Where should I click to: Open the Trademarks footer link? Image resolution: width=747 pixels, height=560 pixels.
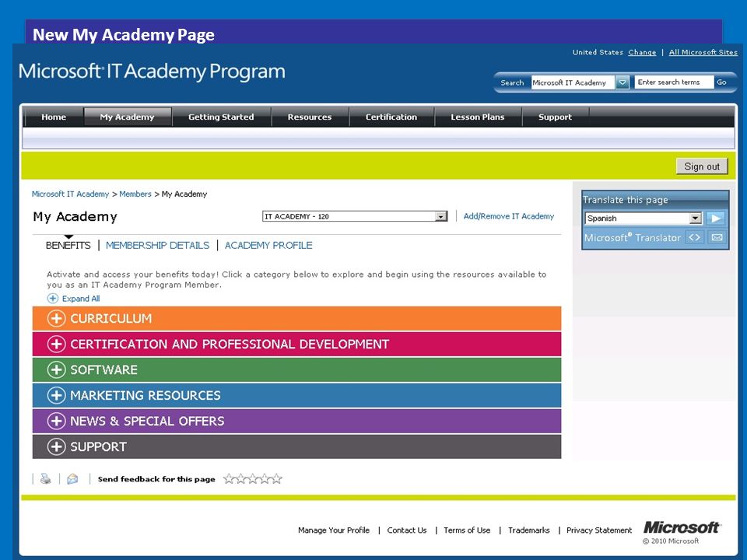(529, 530)
